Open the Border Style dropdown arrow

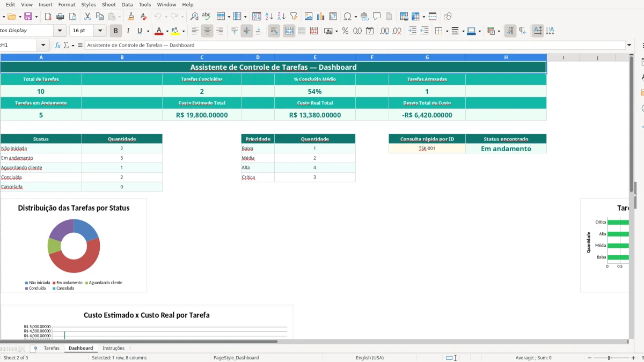463,31
